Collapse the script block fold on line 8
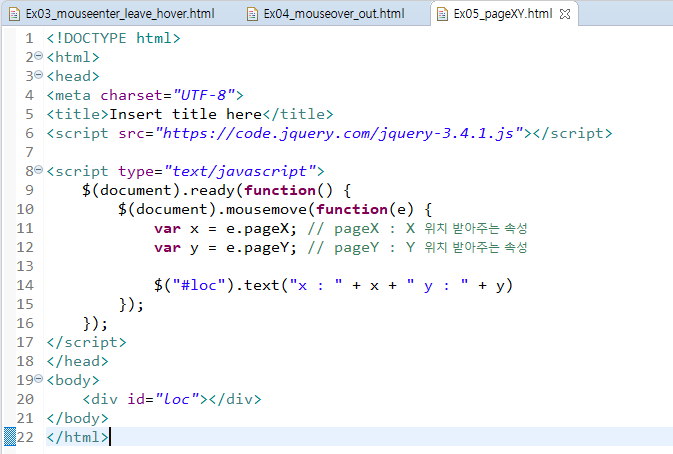 [x=39, y=170]
